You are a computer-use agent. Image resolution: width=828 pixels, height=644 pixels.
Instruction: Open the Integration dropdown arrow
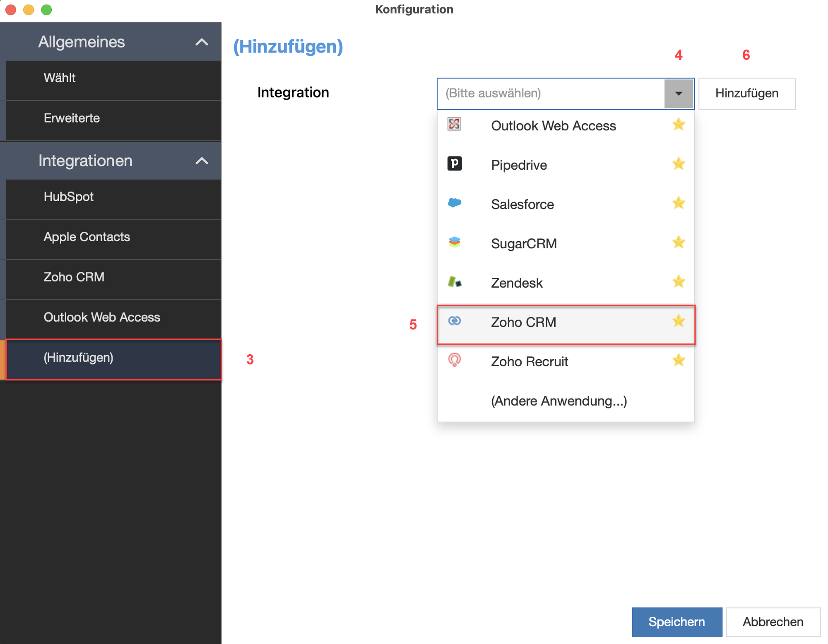coord(678,94)
